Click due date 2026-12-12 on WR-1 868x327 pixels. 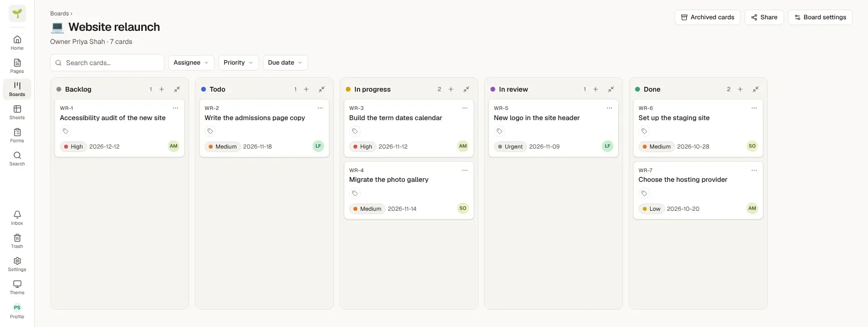[x=104, y=147]
